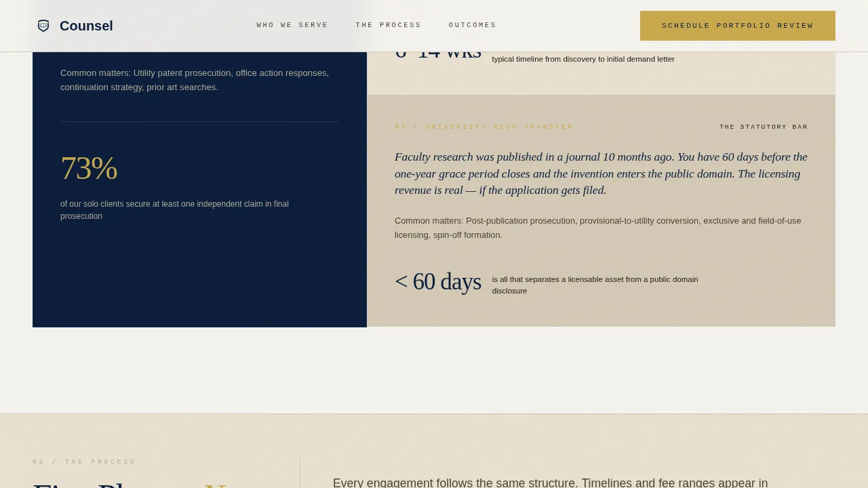
Task: Select the 73% statistic figure
Action: tap(89, 168)
